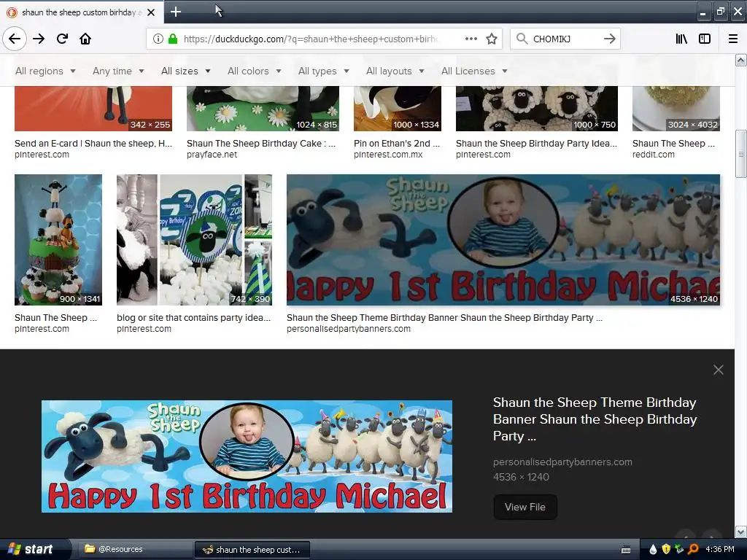Click the orange magnifier tray icon
Image resolution: width=747 pixels, height=560 pixels.
[693, 550]
